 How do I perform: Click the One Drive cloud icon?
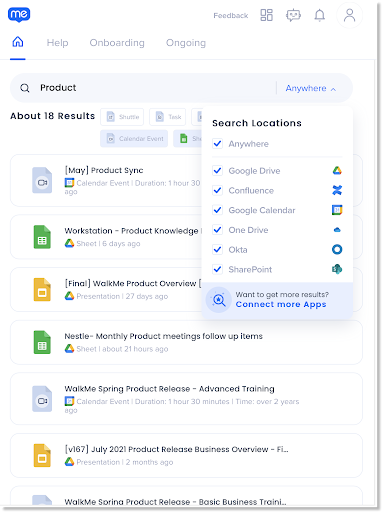point(337,230)
